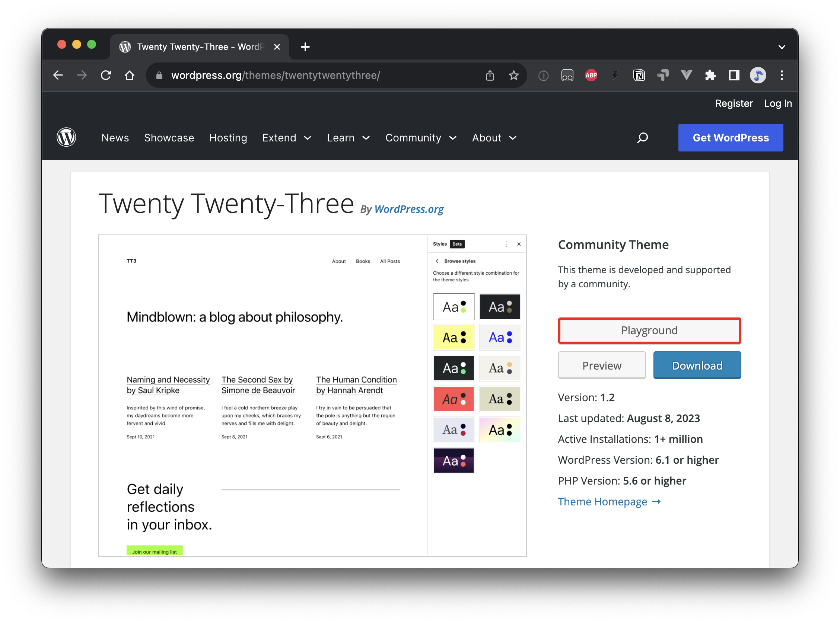This screenshot has height=623, width=840.
Task: Select the yellow style variation swatch
Action: coord(454,337)
